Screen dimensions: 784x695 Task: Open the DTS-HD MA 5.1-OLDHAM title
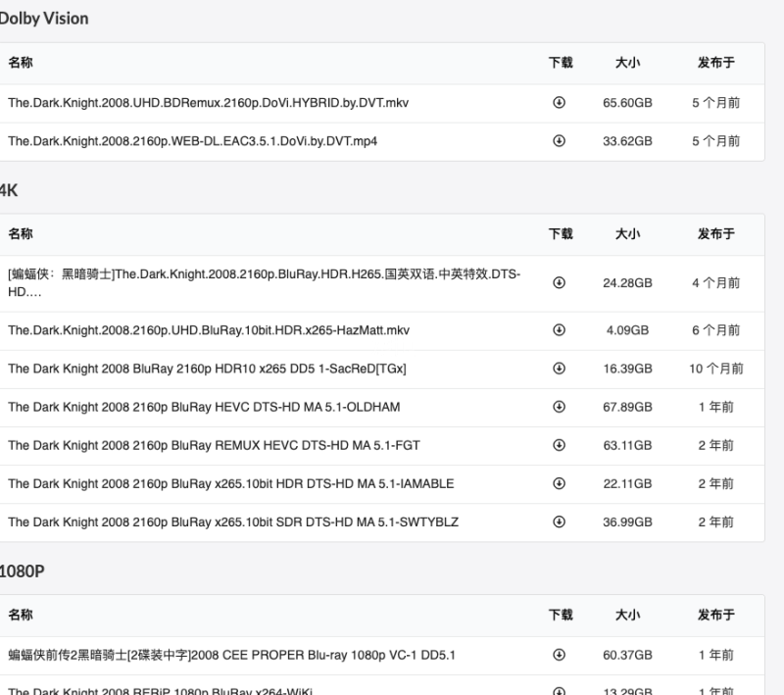(203, 407)
